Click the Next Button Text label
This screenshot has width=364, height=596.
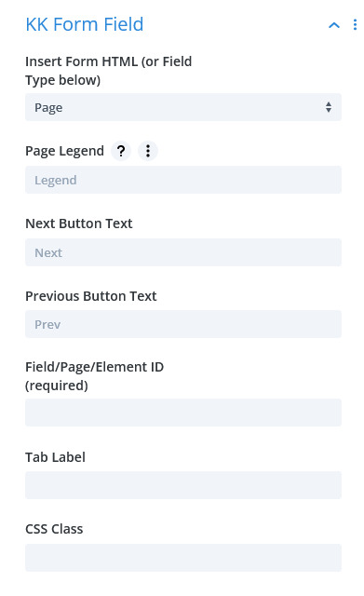[79, 223]
